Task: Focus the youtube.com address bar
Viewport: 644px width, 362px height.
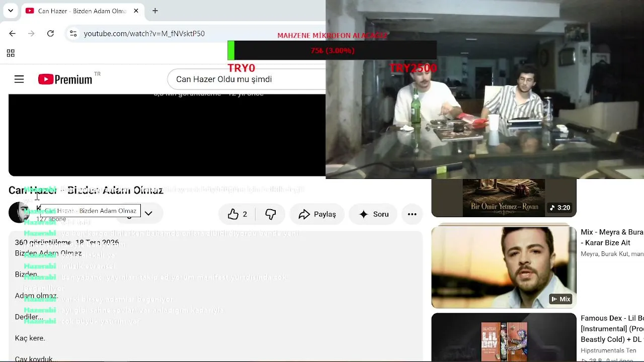Action: 196,33
